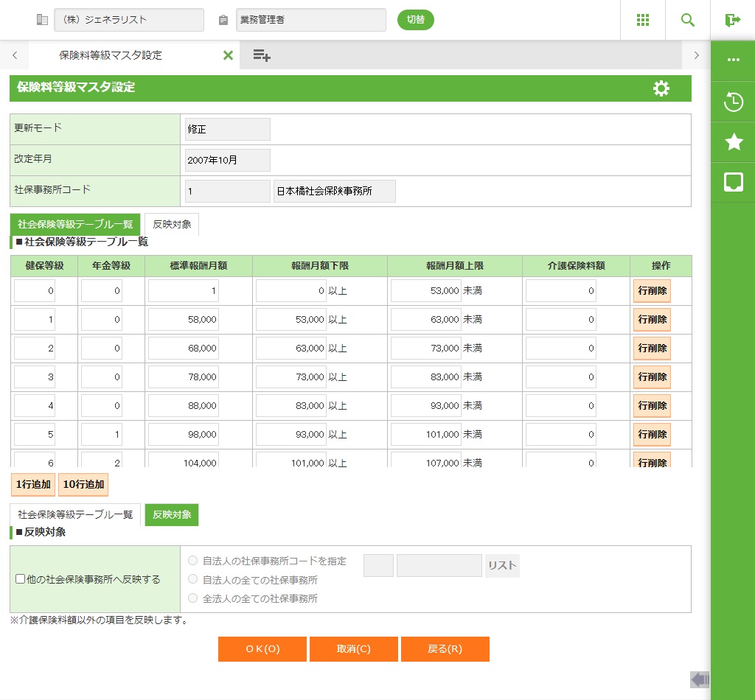Click 標準報酬月額 field showing 58,000
755x700 pixels.
[183, 320]
